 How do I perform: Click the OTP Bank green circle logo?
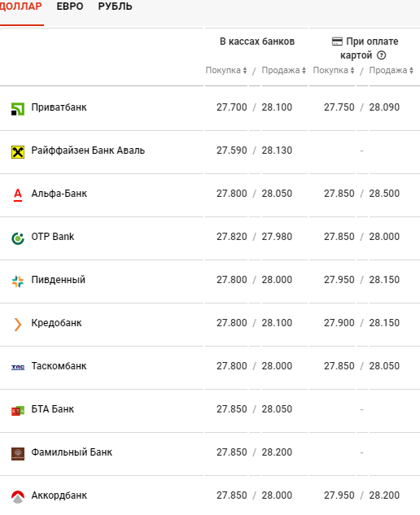18,238
